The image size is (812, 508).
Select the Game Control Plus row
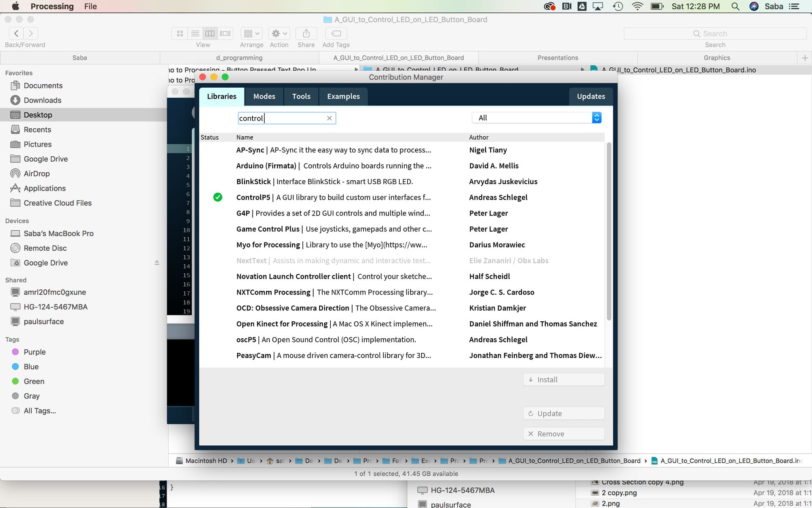tap(402, 229)
